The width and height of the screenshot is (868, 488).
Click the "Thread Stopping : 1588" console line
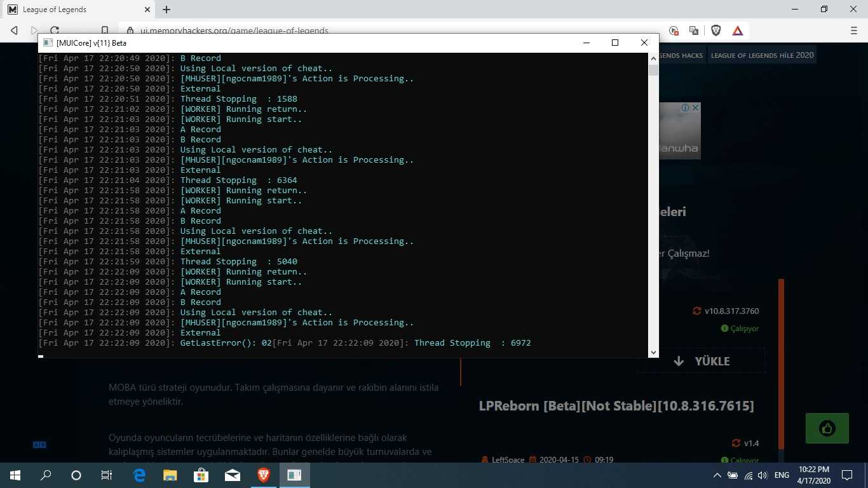point(239,99)
